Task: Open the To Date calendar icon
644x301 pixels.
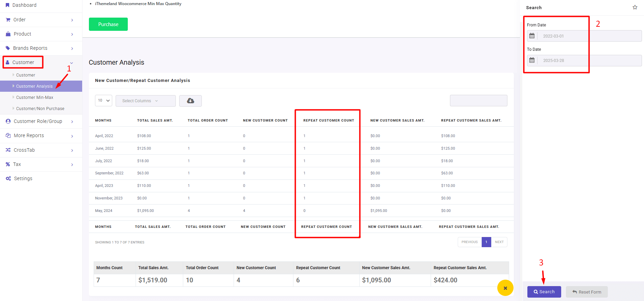Action: [532, 60]
